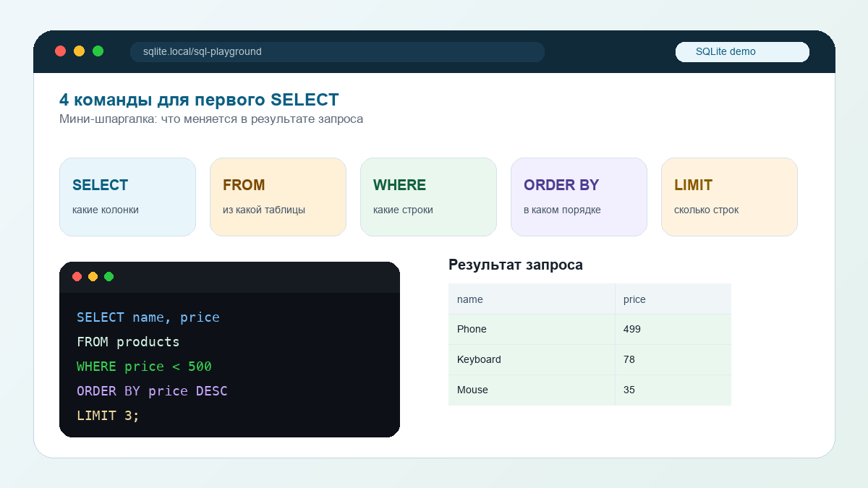Click the code line 'WHERE price < 500'
The height and width of the screenshot is (488, 868).
click(x=144, y=367)
